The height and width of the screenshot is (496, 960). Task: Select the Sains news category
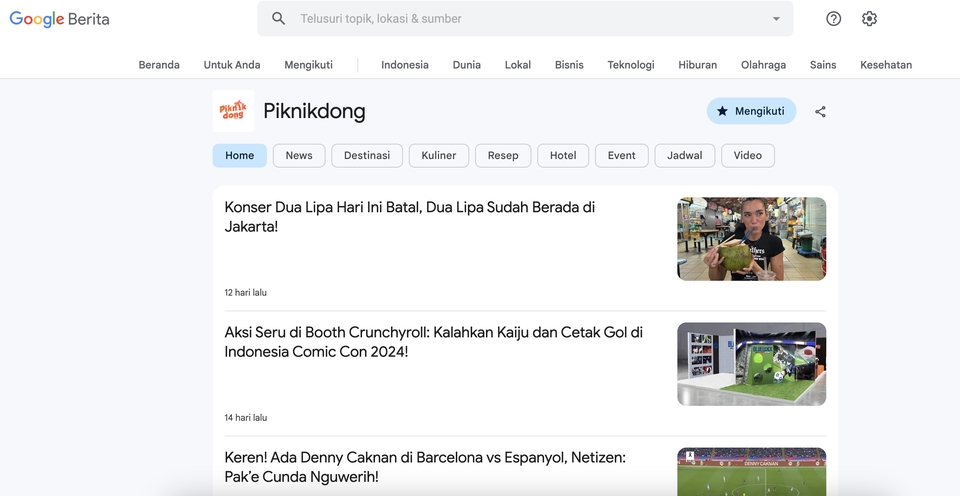(823, 65)
